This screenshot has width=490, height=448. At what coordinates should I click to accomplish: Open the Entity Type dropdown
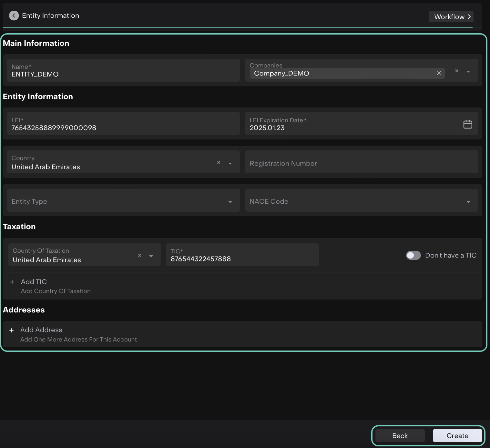coord(123,201)
